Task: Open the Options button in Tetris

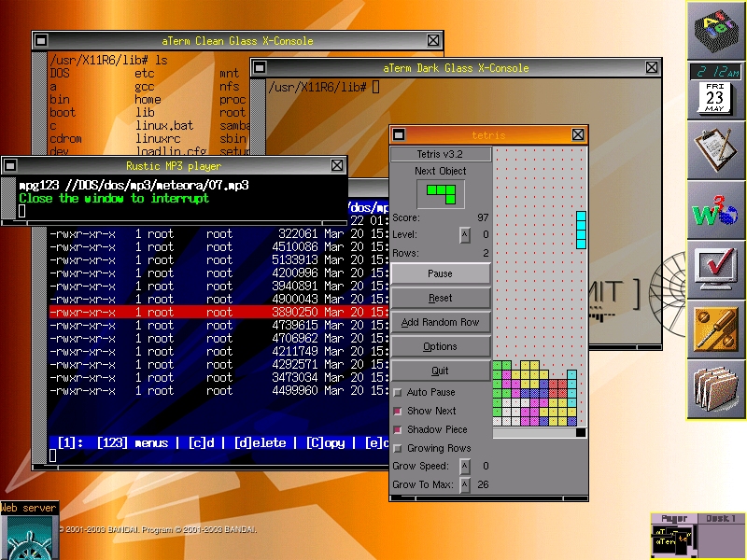Action: tap(440, 346)
